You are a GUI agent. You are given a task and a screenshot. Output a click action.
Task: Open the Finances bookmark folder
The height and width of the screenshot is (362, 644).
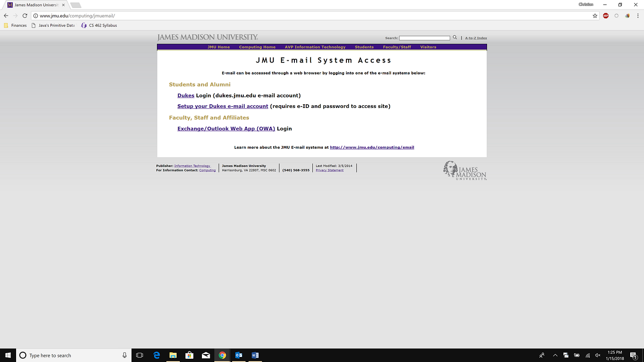[x=15, y=25]
